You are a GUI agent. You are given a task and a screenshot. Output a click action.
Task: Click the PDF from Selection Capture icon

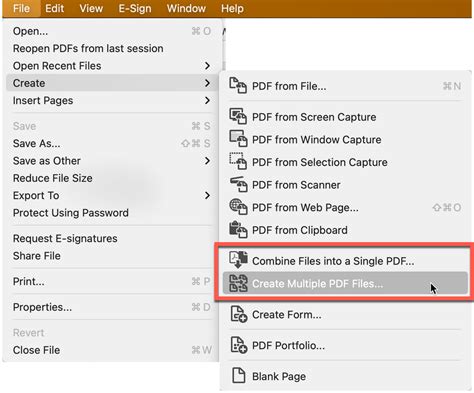coord(238,161)
